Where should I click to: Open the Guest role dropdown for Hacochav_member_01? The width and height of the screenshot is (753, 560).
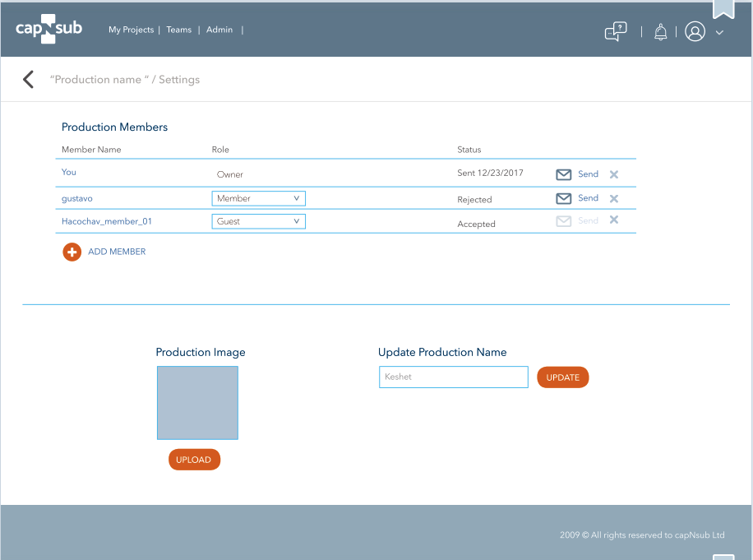(258, 221)
